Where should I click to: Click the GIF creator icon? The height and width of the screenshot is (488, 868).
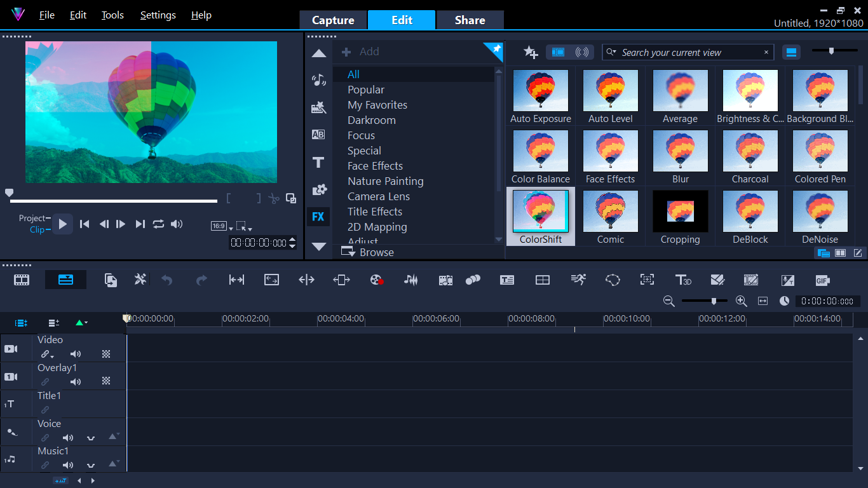tap(822, 280)
